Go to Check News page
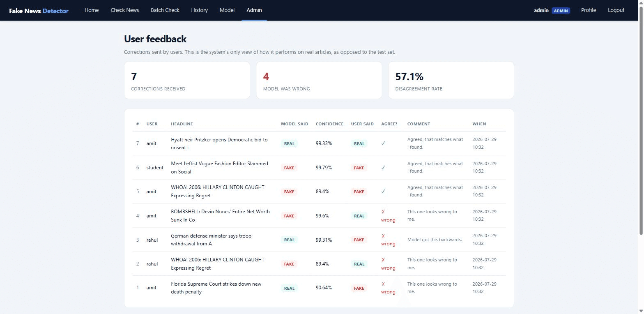Viewport: 644px width, 314px height. point(125,10)
